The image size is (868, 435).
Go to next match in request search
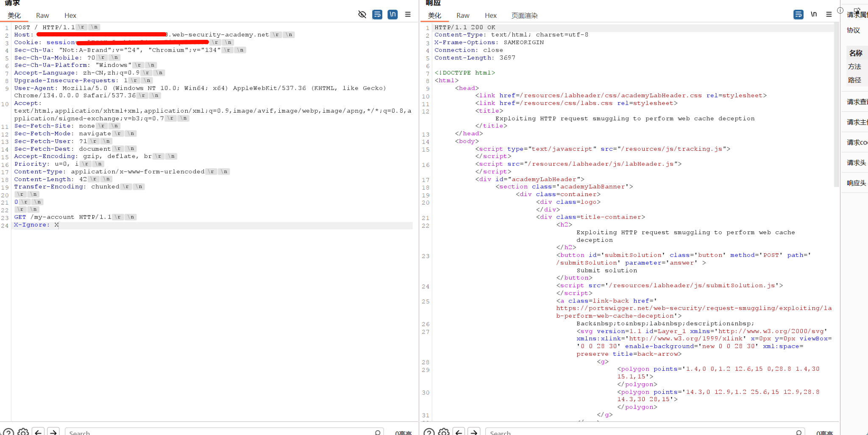(x=53, y=432)
